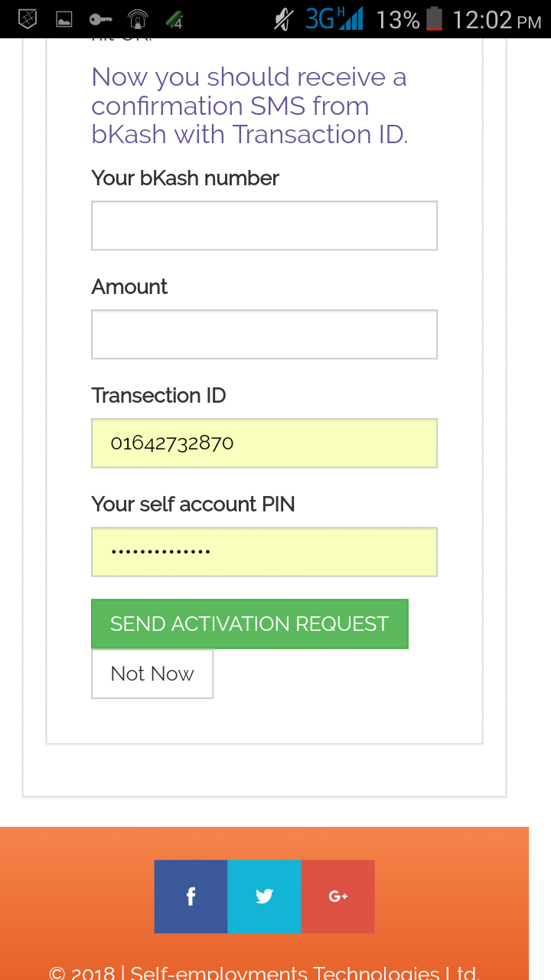The height and width of the screenshot is (980, 551).
Task: Tap the 12:02 PM clock
Action: [497, 19]
